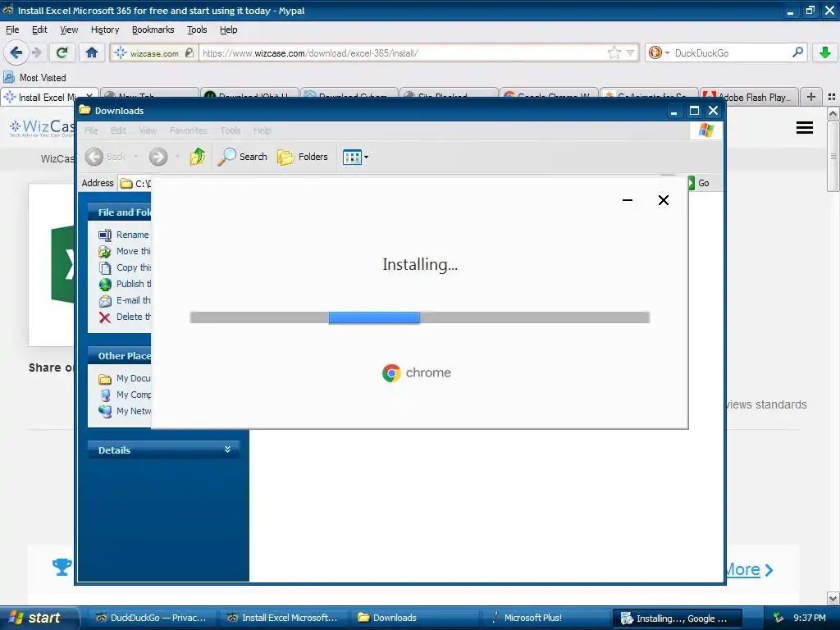Click the Publish task globe icon
The width and height of the screenshot is (840, 630).
pyautogui.click(x=105, y=284)
